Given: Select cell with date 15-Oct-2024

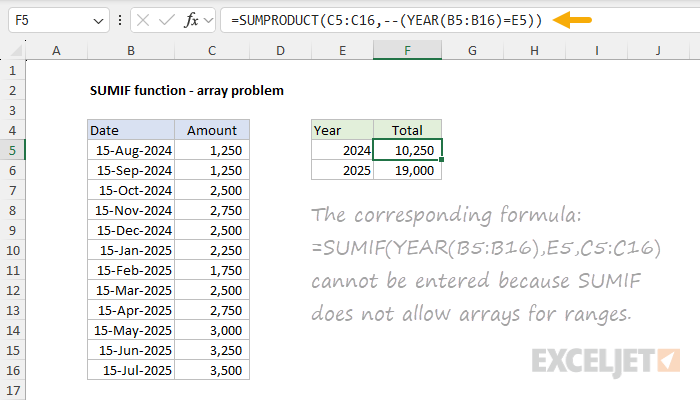Looking at the screenshot, I should point(131,191).
